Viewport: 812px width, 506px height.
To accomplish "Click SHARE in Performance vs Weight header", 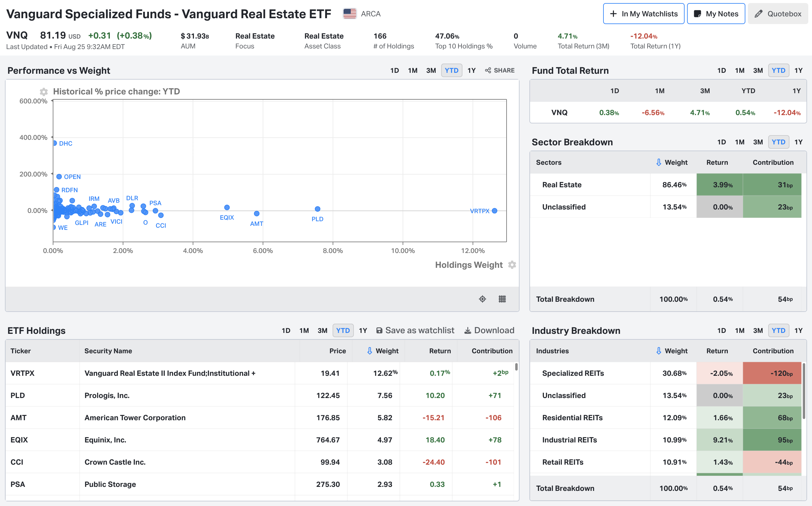I will coord(500,70).
